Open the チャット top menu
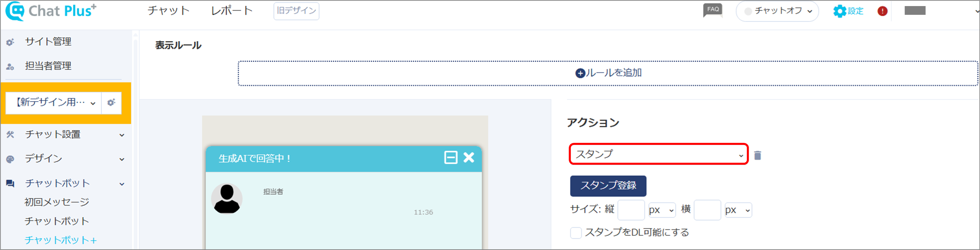This screenshot has width=980, height=250. [x=168, y=11]
